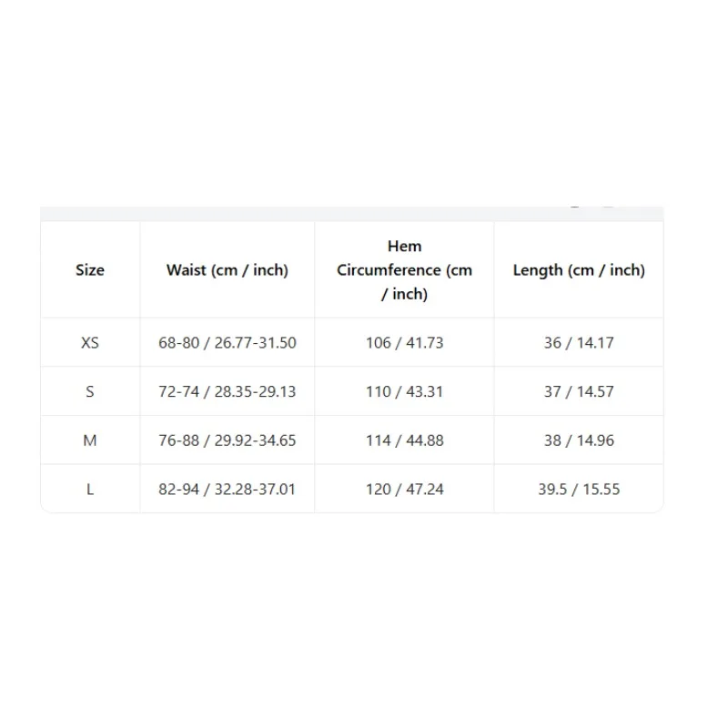Viewport: 728px width, 728px height.
Task: Select length value 39.5 / 15.55
Action: coord(579,489)
